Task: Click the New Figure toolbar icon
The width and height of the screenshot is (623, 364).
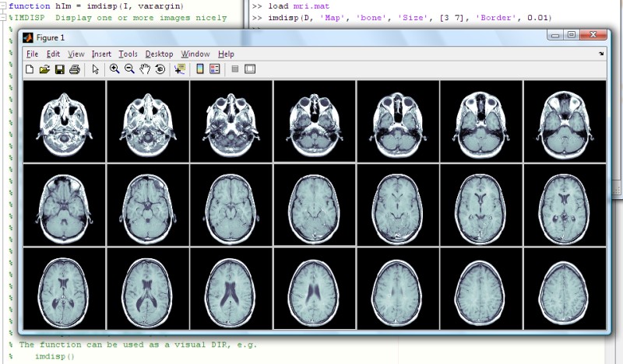Action: click(30, 69)
